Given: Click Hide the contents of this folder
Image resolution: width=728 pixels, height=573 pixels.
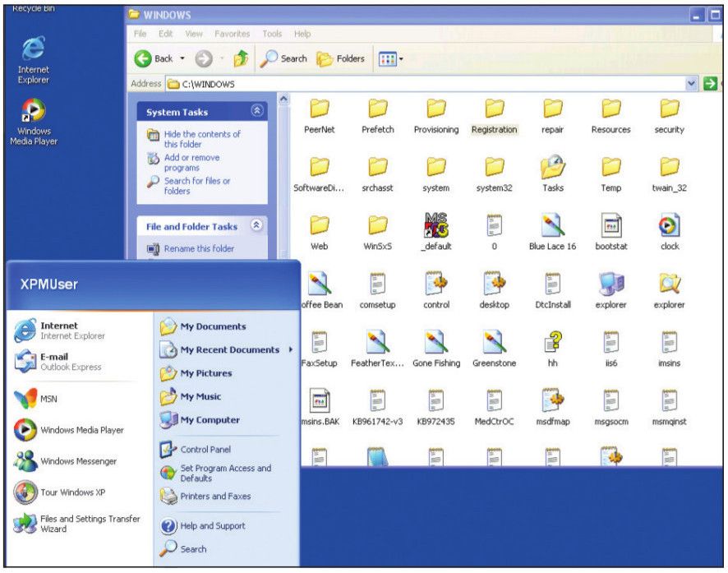Looking at the screenshot, I should pyautogui.click(x=202, y=139).
